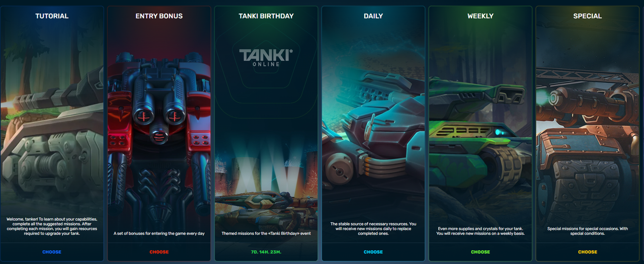The width and height of the screenshot is (644, 264).
Task: Choose the Daily missions category
Action: coord(373,252)
